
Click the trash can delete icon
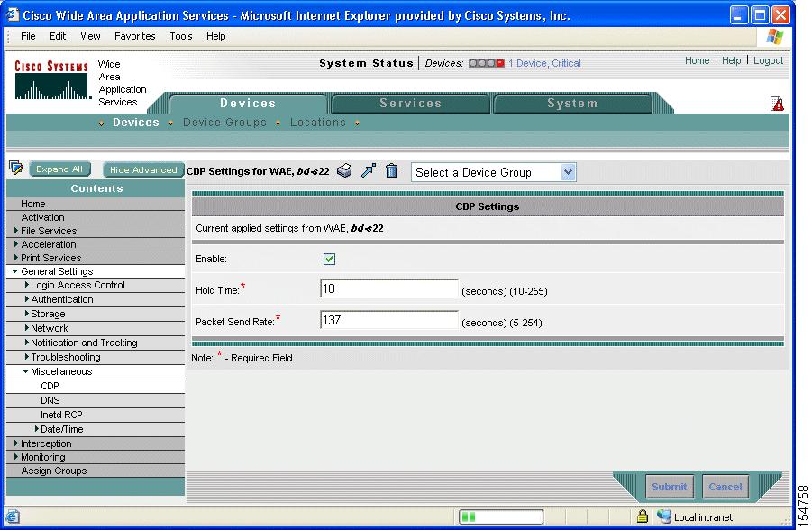[391, 170]
